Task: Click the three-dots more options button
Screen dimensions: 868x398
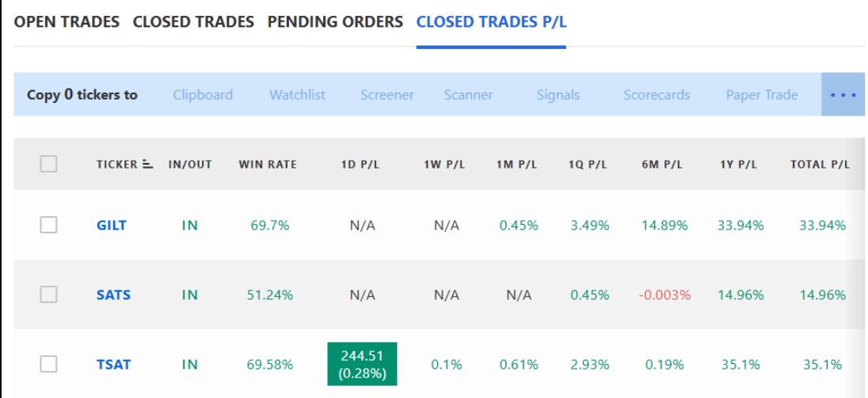Action: coord(843,94)
